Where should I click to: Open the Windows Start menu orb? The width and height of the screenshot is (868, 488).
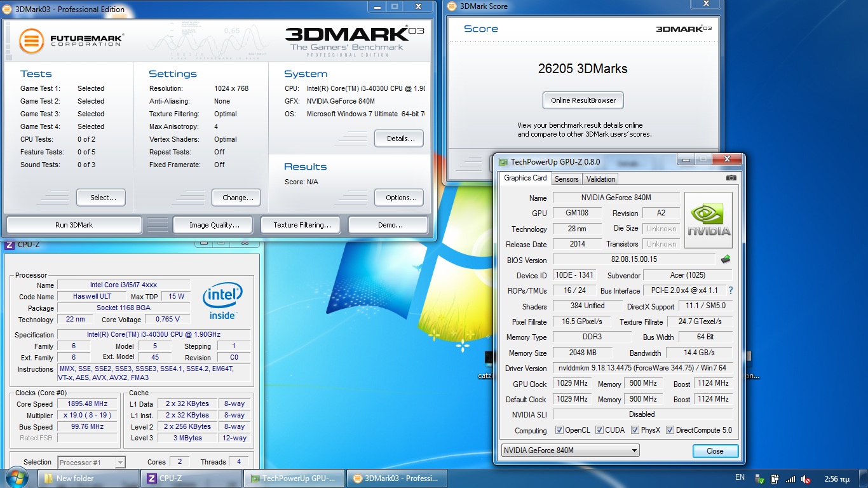point(17,478)
